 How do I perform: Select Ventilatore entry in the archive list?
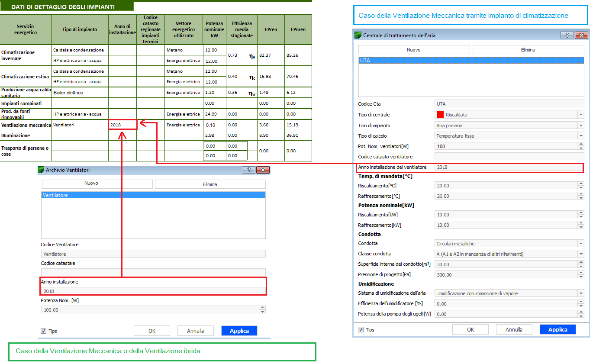tap(153, 195)
